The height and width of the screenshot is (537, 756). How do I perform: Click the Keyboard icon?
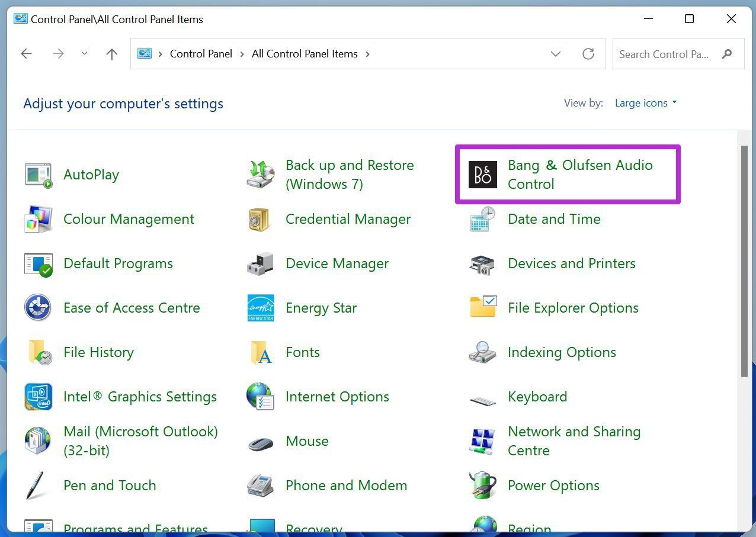[483, 401]
